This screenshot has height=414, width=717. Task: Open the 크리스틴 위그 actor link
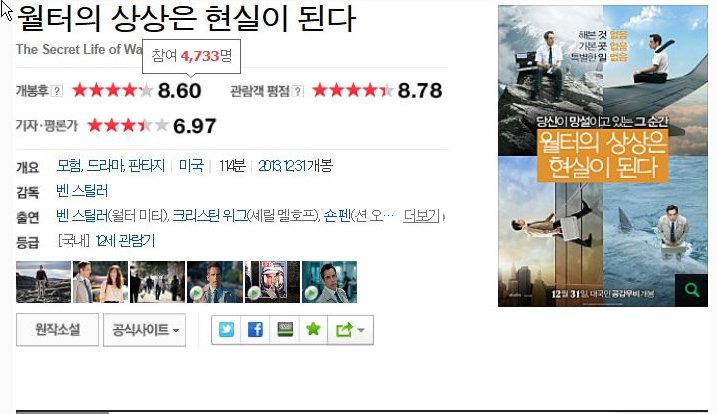(x=209, y=215)
